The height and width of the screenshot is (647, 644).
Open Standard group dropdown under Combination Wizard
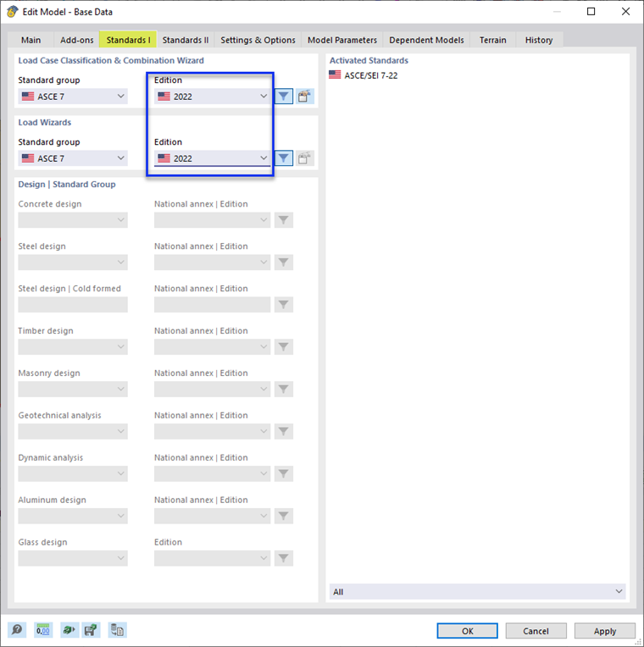click(x=73, y=97)
